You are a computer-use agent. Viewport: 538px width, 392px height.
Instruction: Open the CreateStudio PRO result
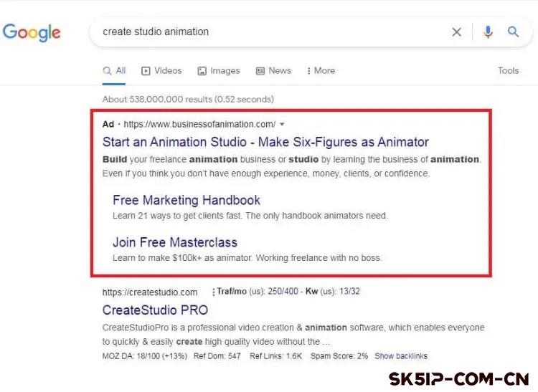click(x=155, y=310)
